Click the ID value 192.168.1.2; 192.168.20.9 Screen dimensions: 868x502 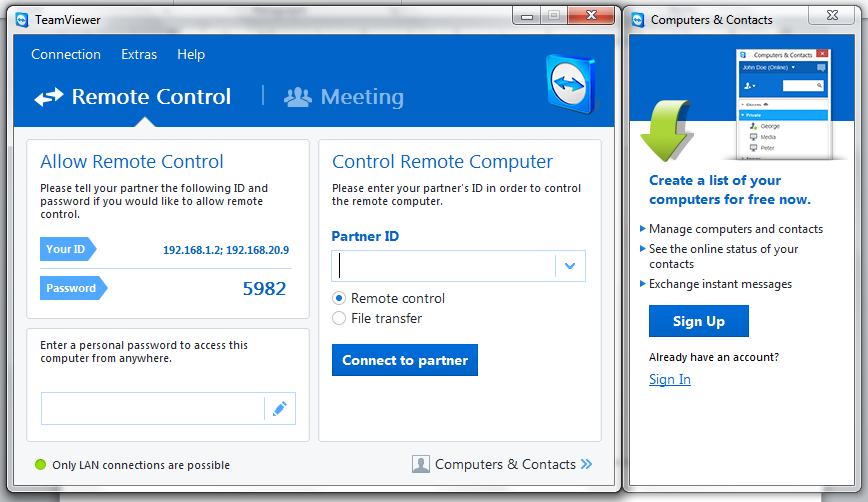[226, 250]
